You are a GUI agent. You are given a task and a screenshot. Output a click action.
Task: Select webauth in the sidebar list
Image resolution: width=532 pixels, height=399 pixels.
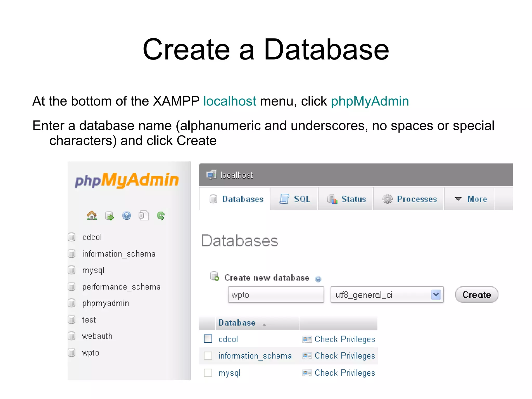97,336
